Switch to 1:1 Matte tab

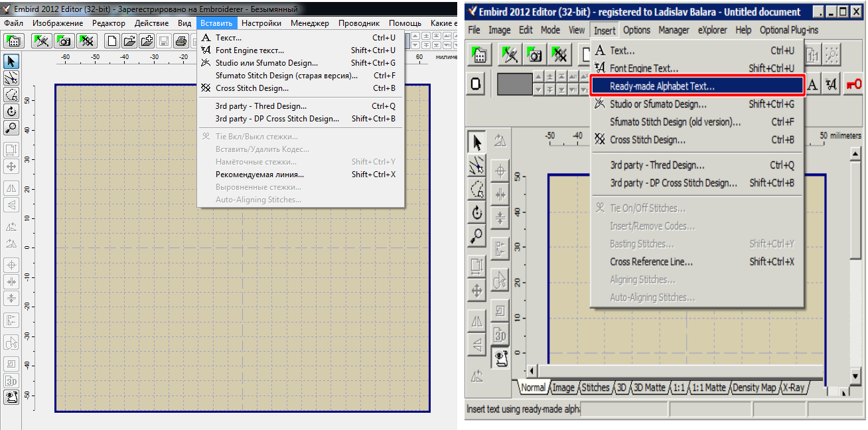point(708,388)
